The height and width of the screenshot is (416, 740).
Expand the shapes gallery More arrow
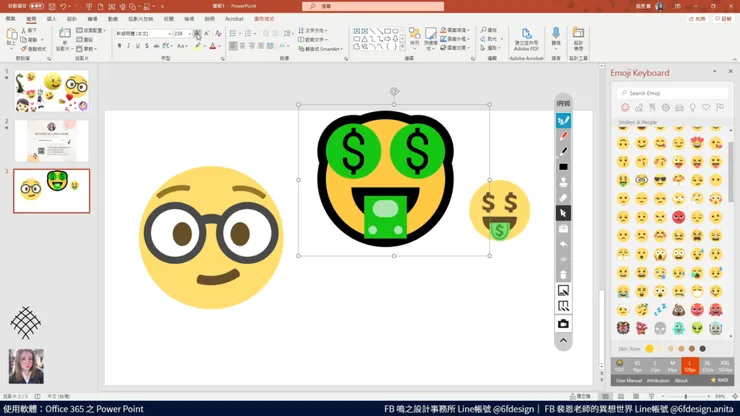402,47
